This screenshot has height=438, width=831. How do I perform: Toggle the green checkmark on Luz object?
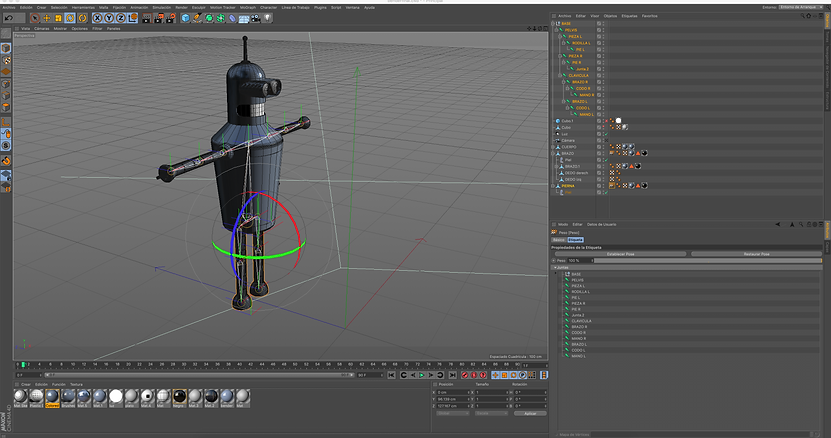(x=606, y=134)
